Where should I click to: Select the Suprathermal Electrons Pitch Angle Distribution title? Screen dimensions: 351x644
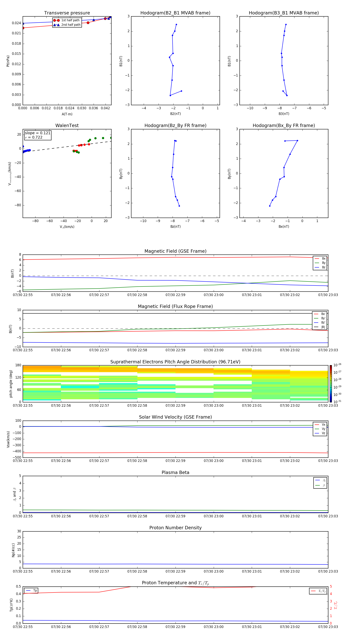[175, 362]
